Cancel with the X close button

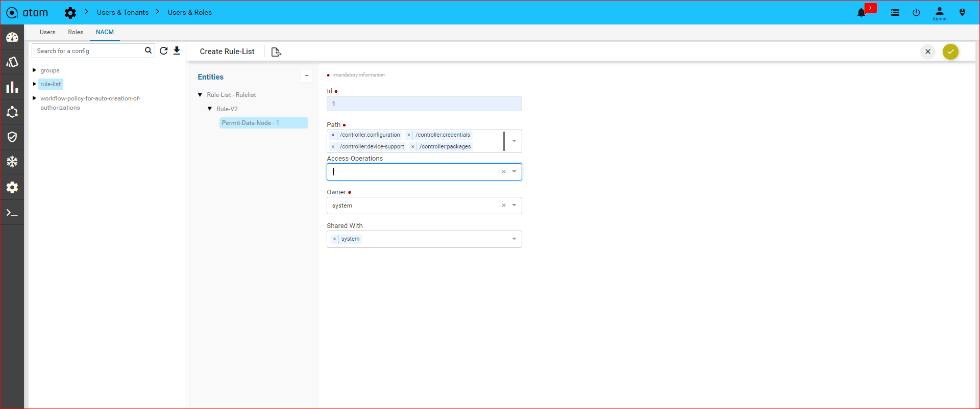(928, 52)
